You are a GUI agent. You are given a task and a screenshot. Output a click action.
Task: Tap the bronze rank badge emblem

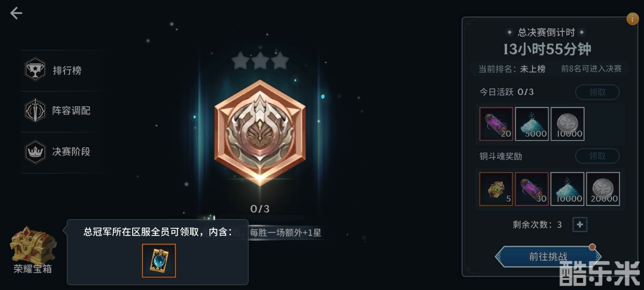click(260, 132)
